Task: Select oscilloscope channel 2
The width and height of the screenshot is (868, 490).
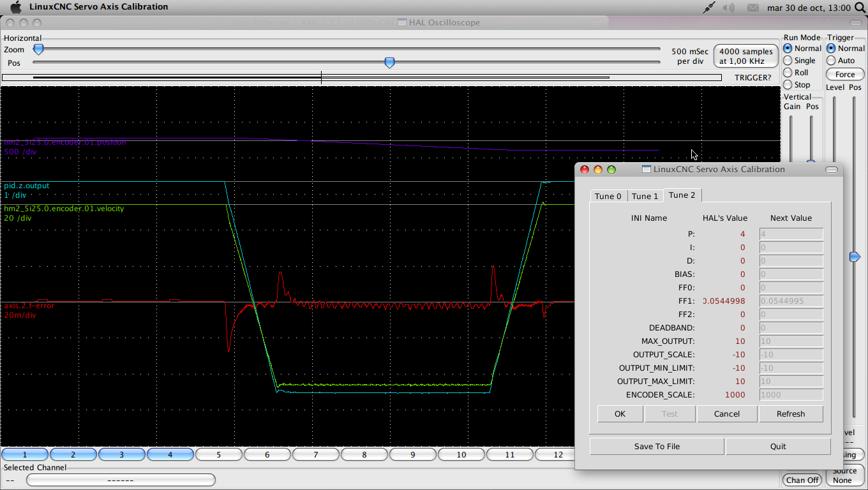Action: (x=73, y=455)
